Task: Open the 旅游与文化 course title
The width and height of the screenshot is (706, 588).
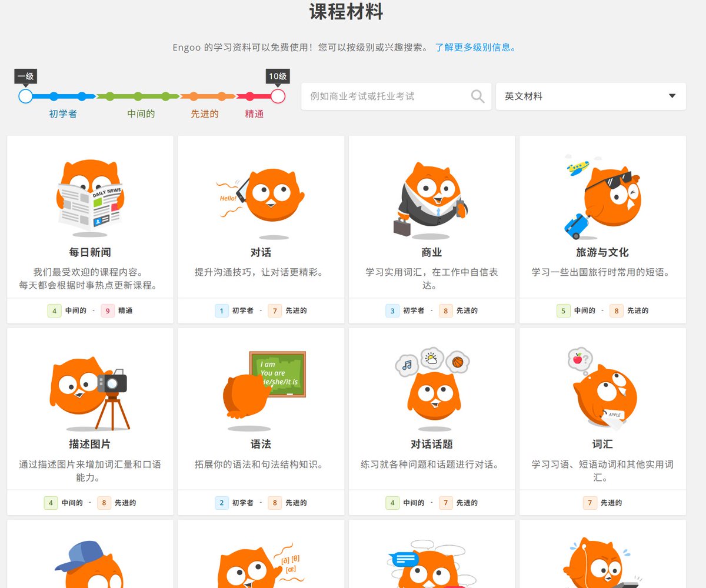Action: [602, 252]
